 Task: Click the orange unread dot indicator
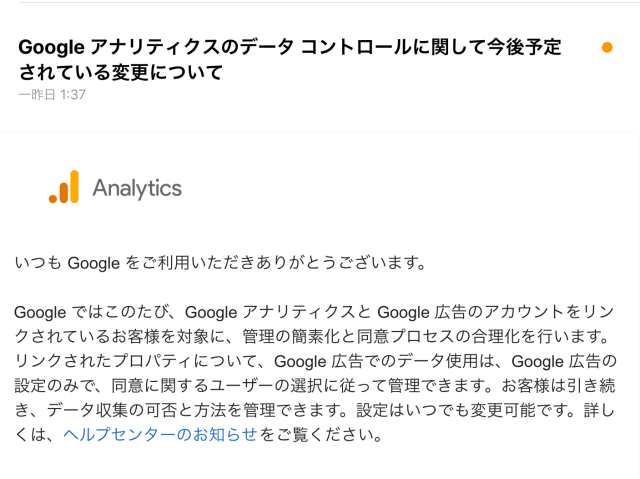[x=607, y=47]
